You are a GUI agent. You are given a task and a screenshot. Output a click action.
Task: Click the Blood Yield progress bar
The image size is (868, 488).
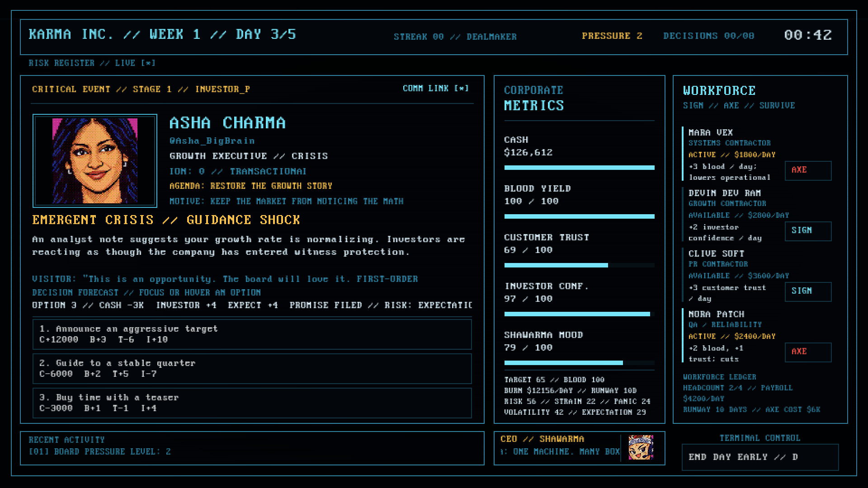pyautogui.click(x=579, y=216)
